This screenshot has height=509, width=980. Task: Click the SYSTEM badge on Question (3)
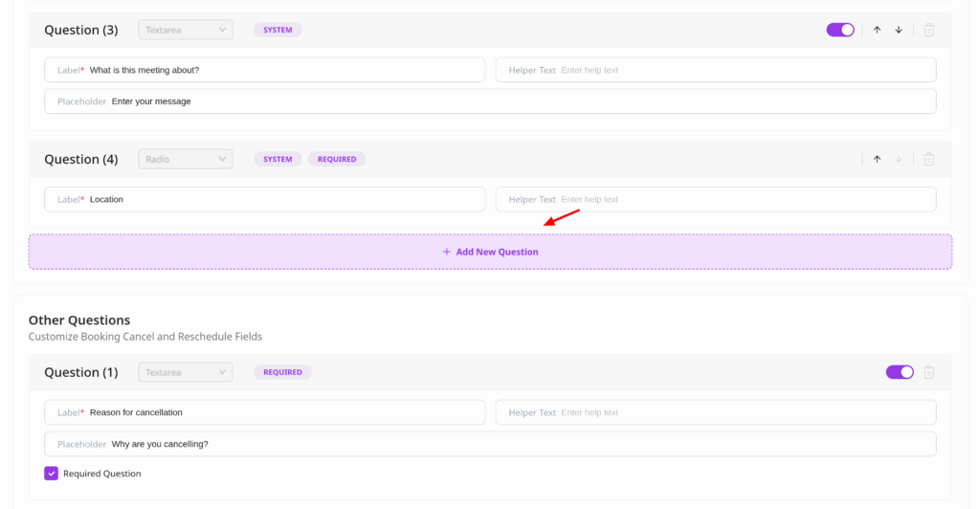[278, 30]
